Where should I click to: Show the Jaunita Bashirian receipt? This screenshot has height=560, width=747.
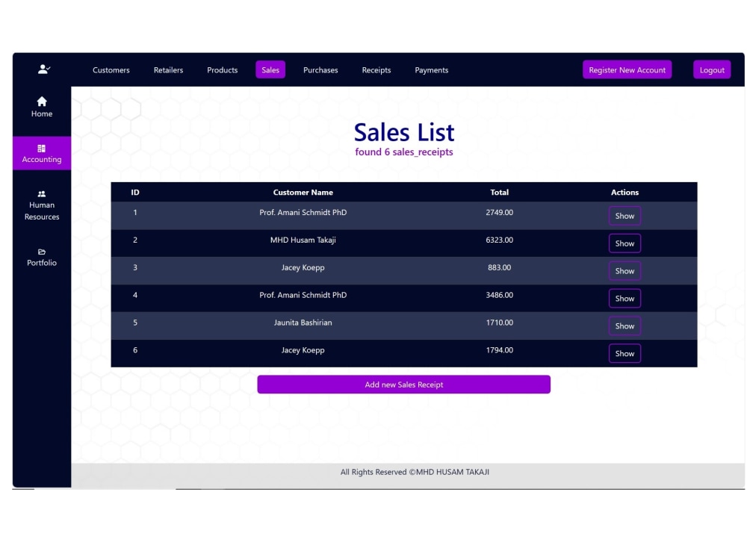[624, 326]
